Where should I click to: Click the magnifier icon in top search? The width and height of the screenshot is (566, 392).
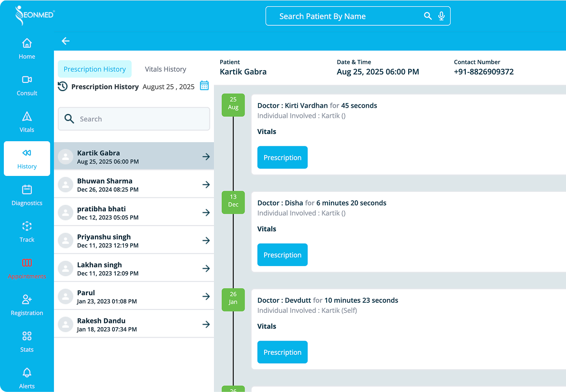(x=427, y=16)
